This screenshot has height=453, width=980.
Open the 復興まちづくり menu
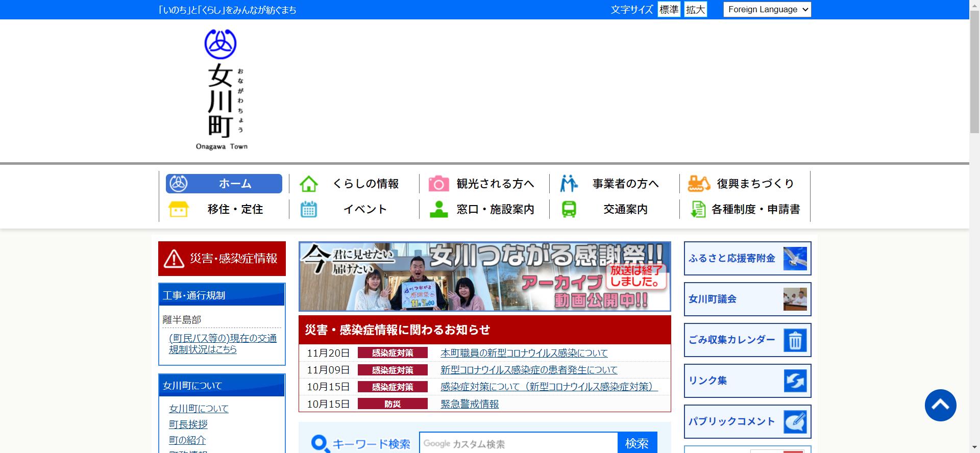click(x=756, y=184)
